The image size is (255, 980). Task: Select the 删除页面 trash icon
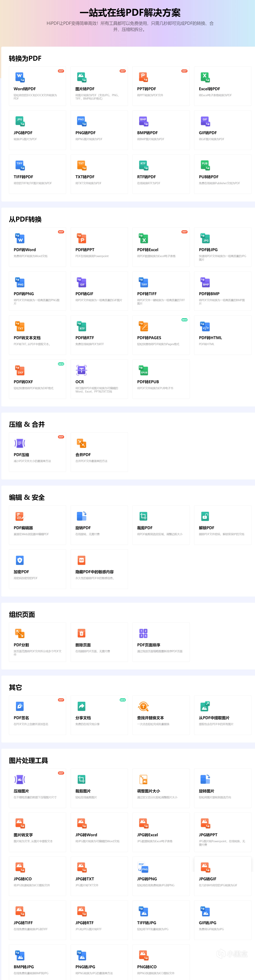pos(81,633)
